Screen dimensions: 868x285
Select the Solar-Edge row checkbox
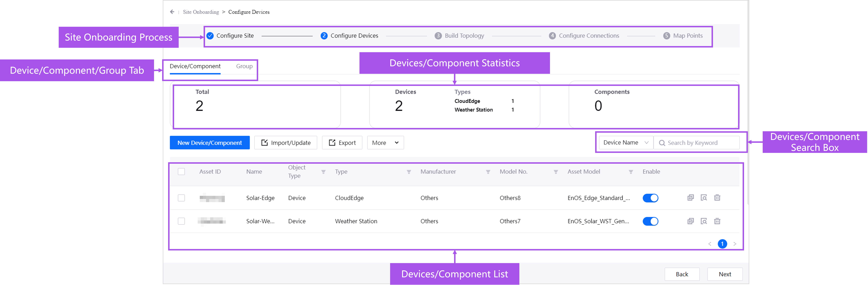coord(181,198)
